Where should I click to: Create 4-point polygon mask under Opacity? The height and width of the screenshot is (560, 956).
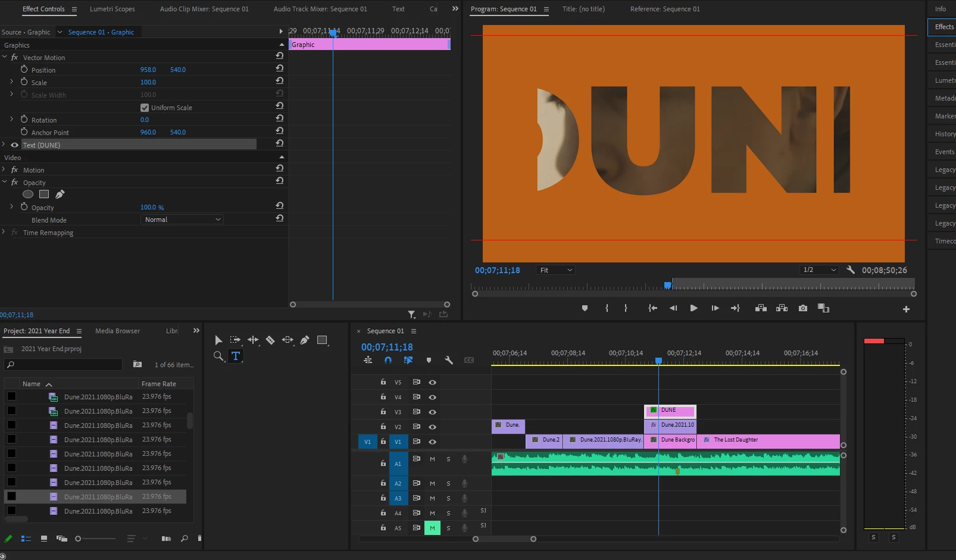click(44, 194)
